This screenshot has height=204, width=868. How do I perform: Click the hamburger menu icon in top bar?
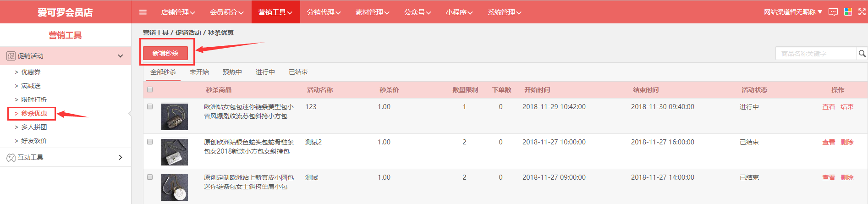coord(143,12)
